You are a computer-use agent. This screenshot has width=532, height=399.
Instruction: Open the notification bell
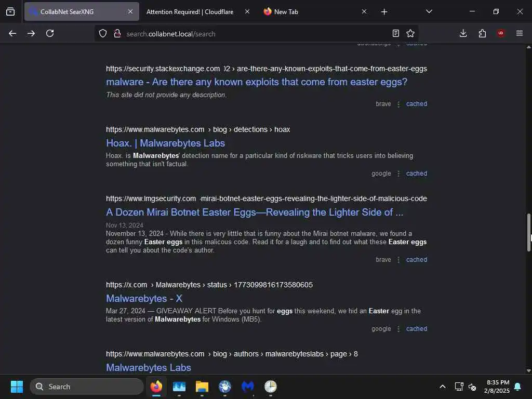(518, 387)
